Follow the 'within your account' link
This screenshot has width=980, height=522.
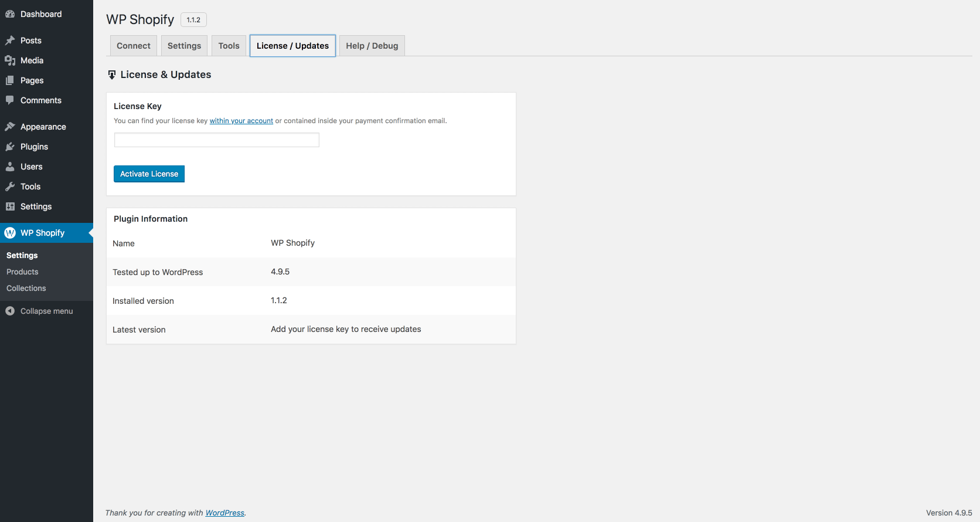(241, 121)
